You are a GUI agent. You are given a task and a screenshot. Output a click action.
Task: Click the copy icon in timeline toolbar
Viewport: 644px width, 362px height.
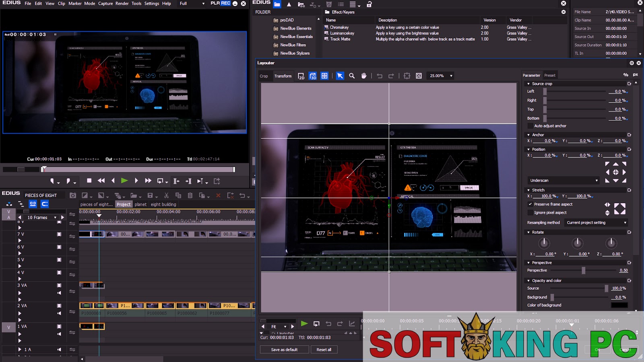(178, 195)
